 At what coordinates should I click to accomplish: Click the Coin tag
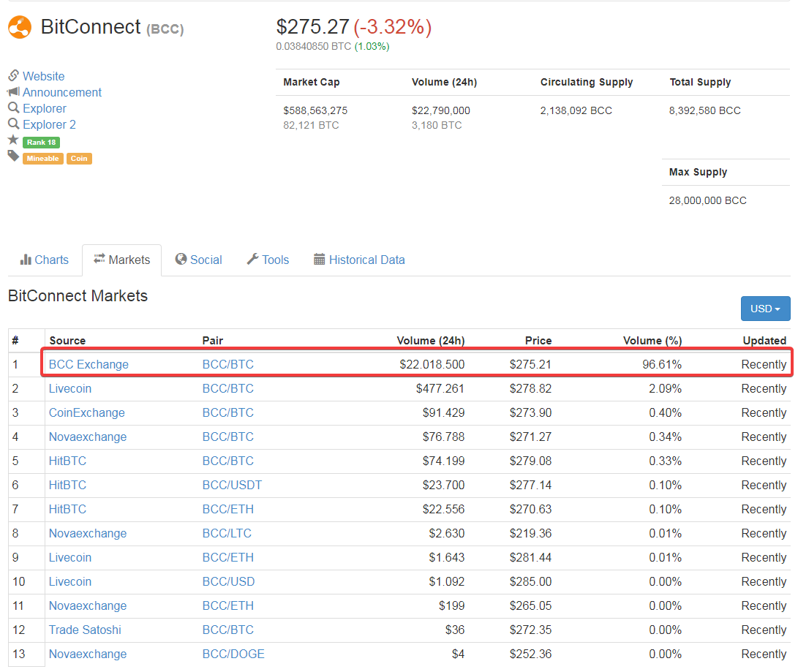click(x=79, y=159)
